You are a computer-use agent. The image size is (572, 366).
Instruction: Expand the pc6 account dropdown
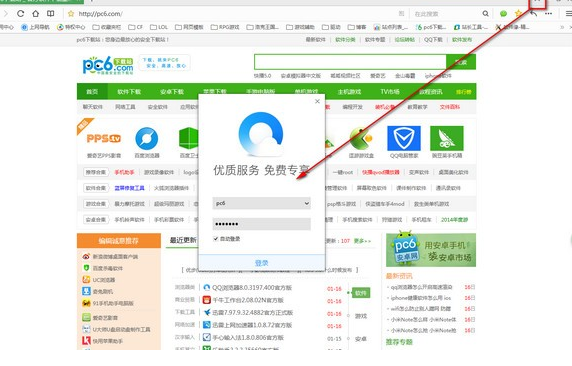pyautogui.click(x=306, y=203)
